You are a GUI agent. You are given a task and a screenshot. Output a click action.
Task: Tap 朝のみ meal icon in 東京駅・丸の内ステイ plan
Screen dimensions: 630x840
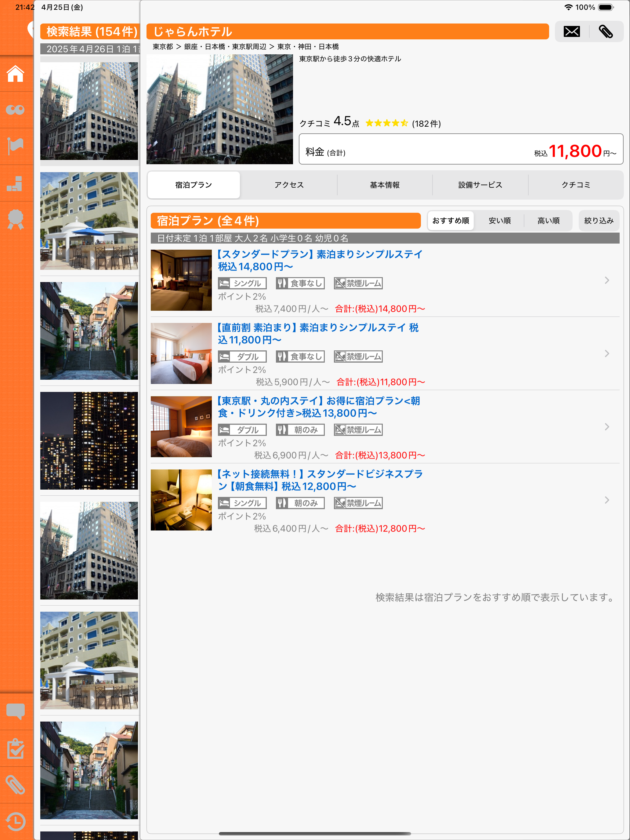(300, 430)
